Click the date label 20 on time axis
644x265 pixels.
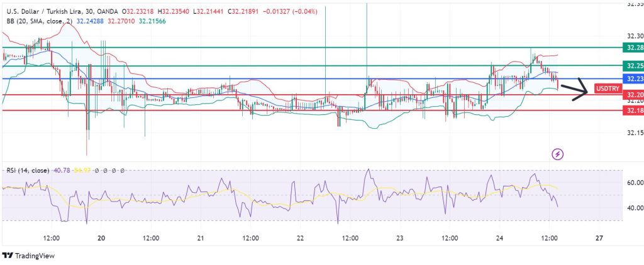tap(101, 238)
